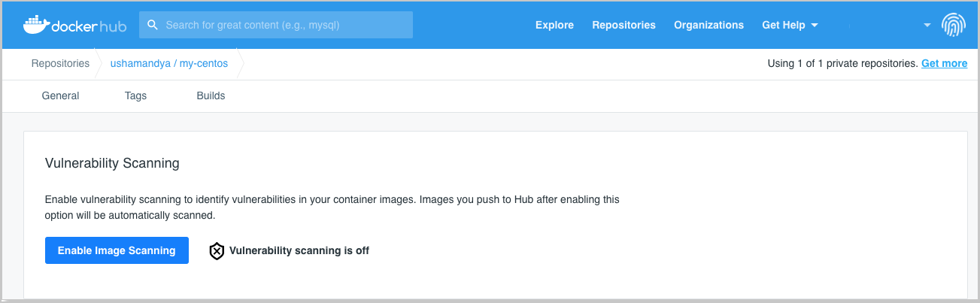Expand the account dropdown arrow

point(927,25)
